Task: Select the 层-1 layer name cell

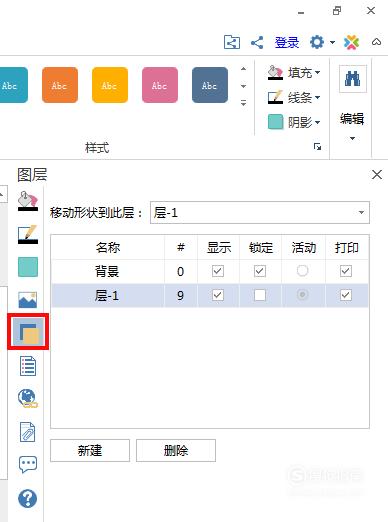Action: [x=108, y=295]
